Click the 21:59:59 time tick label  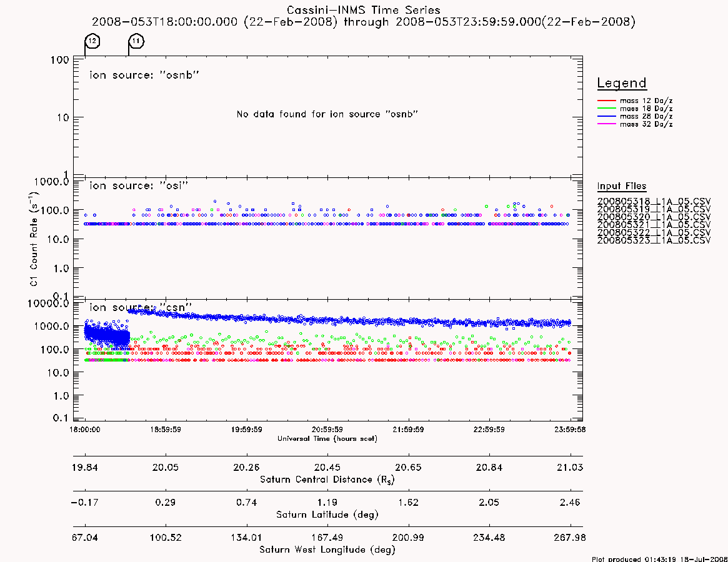click(408, 430)
